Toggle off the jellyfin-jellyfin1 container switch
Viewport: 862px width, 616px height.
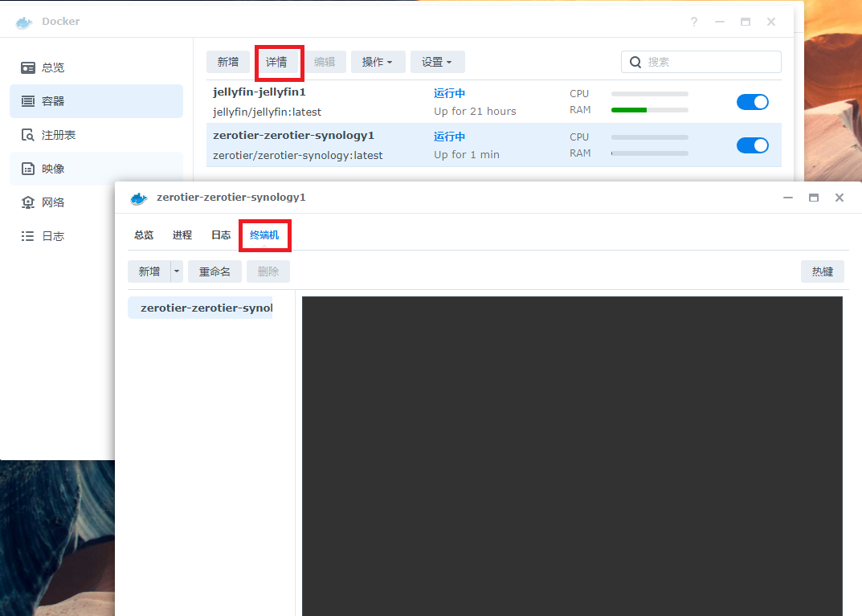point(752,102)
